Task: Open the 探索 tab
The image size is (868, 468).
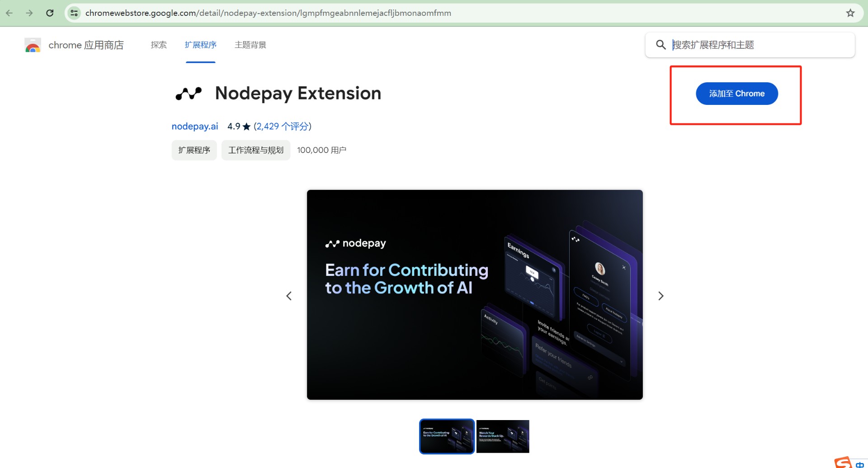Action: pos(159,45)
